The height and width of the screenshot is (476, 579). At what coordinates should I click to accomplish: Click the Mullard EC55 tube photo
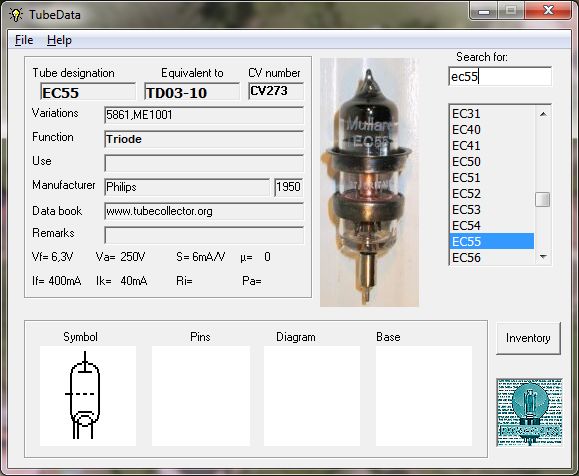369,182
